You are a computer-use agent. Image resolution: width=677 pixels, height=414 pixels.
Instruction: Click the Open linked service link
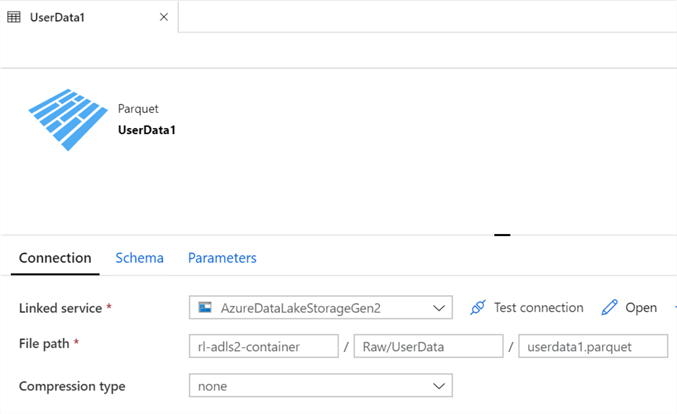pos(640,308)
